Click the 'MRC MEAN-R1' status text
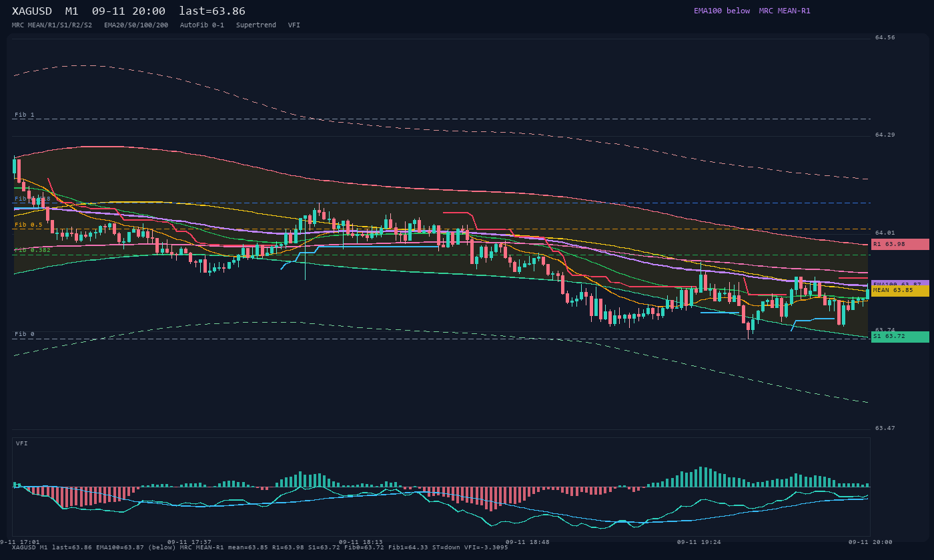 (x=785, y=11)
